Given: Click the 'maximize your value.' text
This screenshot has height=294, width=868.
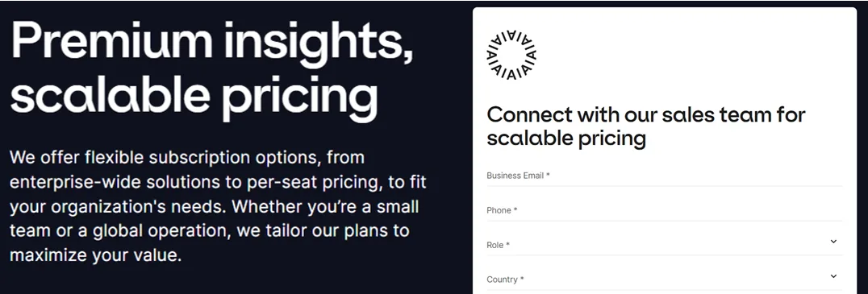Looking at the screenshot, I should coord(96,256).
